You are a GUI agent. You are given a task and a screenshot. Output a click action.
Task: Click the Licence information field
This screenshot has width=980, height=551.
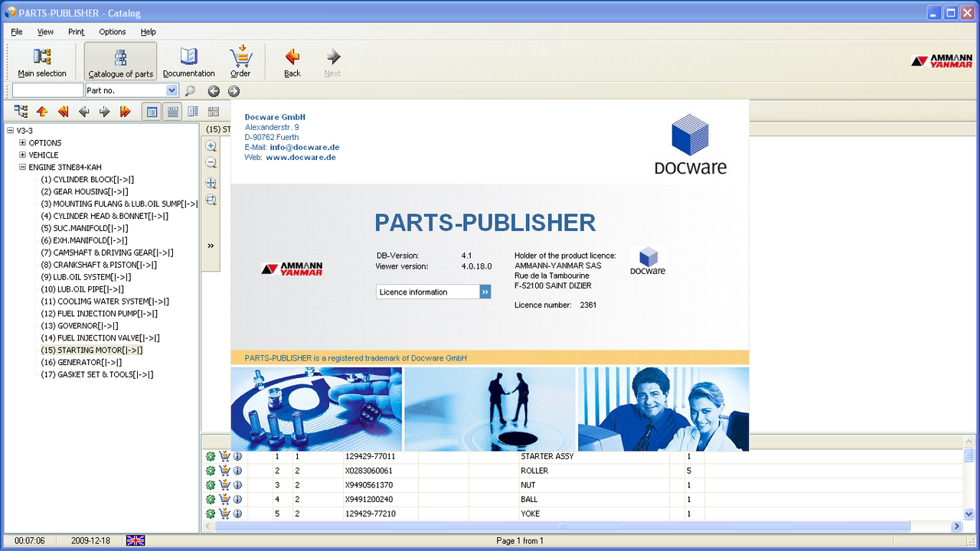[x=428, y=292]
